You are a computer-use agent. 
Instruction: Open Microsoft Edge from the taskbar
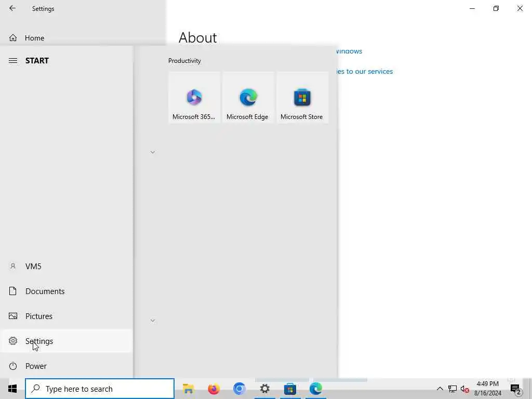(x=315, y=389)
